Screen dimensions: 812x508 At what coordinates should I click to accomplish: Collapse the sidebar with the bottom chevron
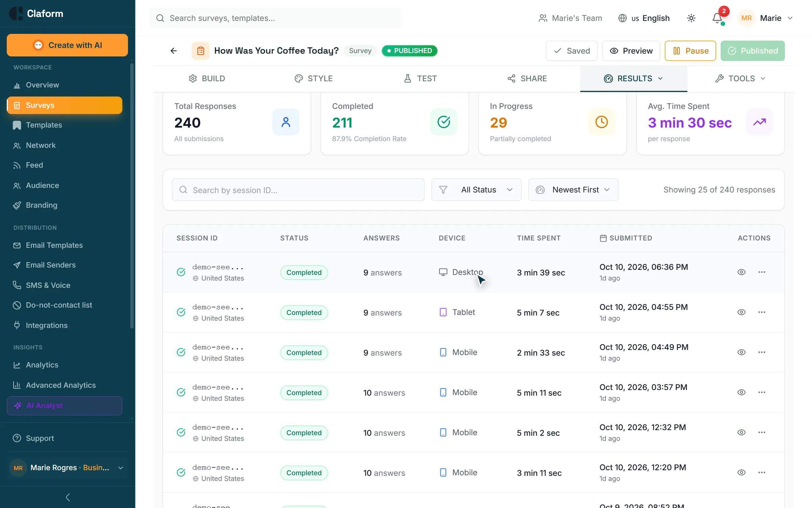[x=68, y=497]
